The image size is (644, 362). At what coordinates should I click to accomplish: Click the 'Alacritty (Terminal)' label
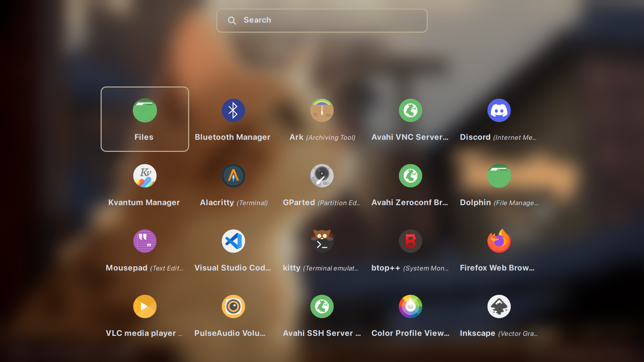[x=234, y=202]
